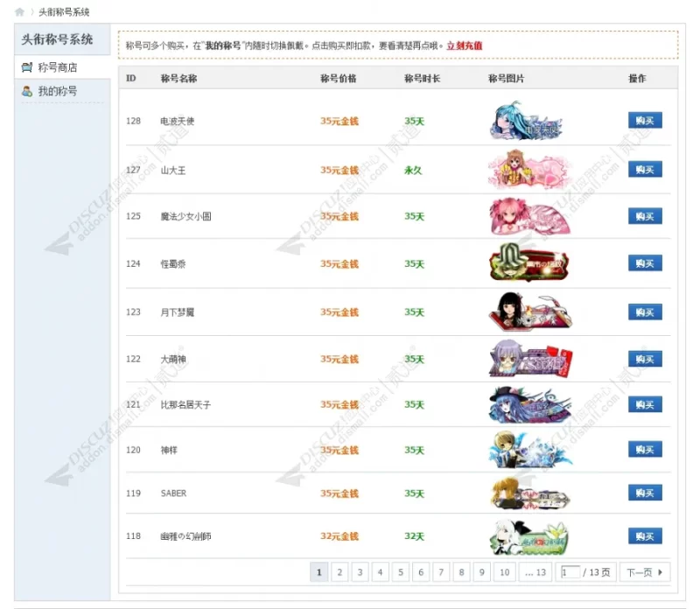Screen dimensions: 700x609
Task: Click current page 1 indicator
Action: coord(318,572)
